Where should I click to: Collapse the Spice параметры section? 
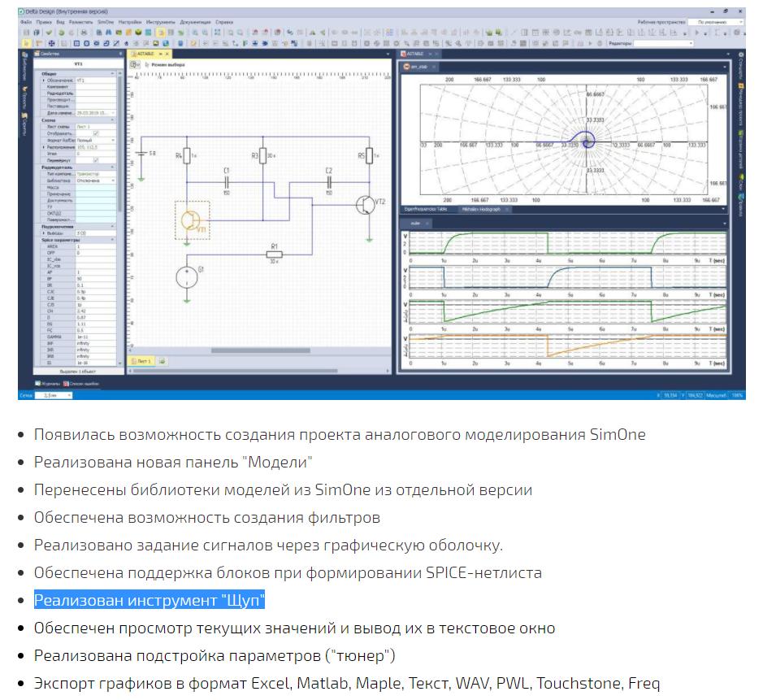pos(112,240)
